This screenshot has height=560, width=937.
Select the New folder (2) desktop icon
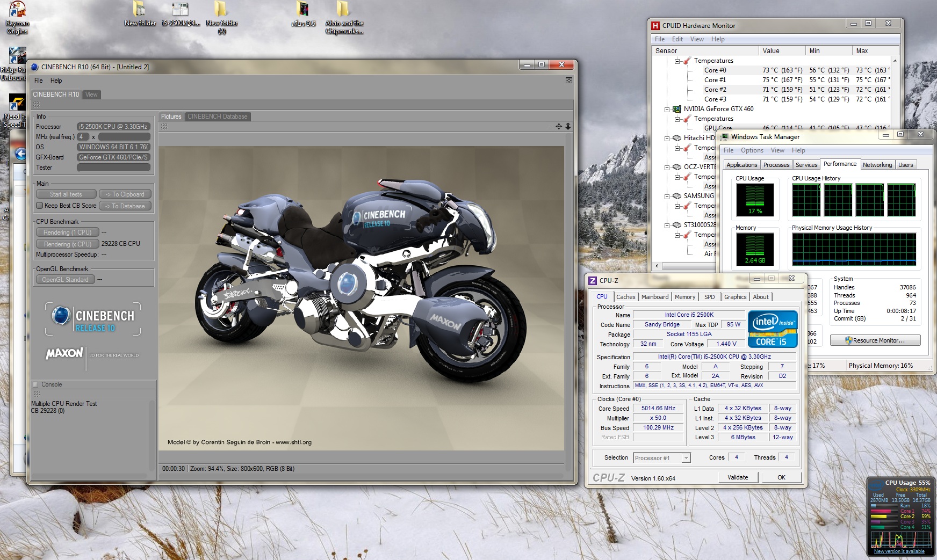click(221, 17)
